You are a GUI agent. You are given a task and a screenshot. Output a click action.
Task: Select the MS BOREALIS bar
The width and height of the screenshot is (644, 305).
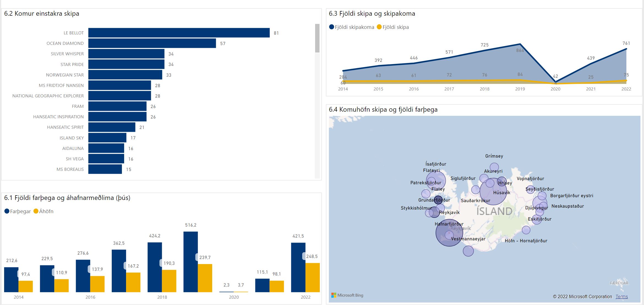pos(105,169)
